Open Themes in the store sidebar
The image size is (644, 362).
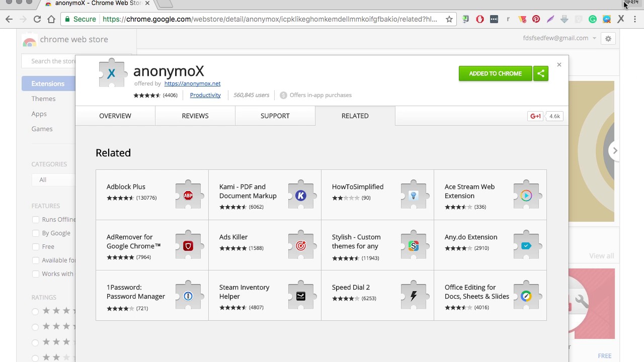[43, 99]
